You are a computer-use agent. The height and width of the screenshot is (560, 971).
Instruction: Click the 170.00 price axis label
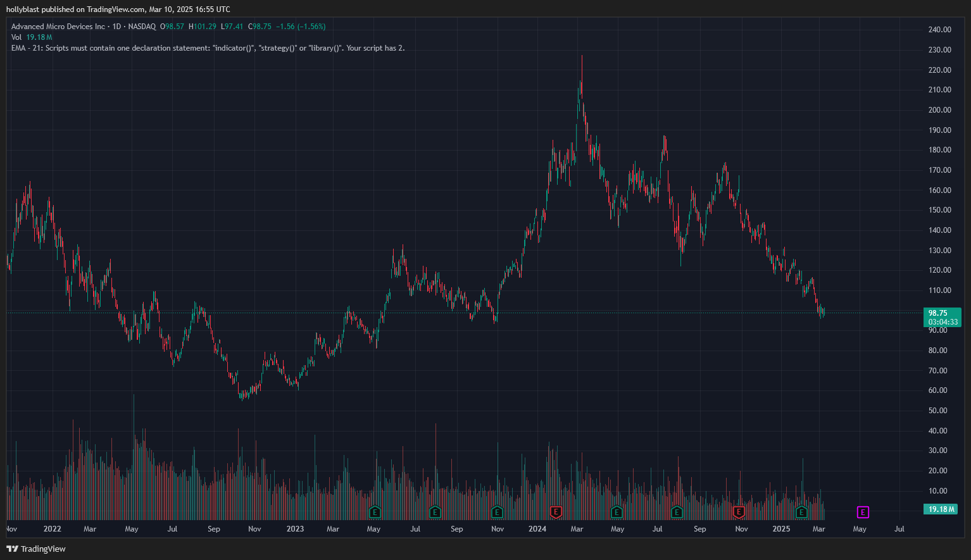pyautogui.click(x=940, y=170)
